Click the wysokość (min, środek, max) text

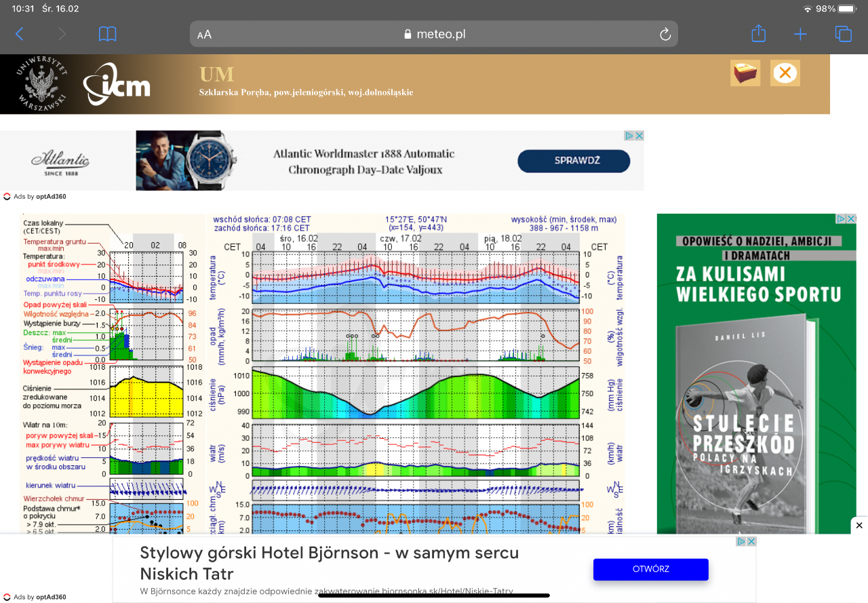click(x=564, y=220)
